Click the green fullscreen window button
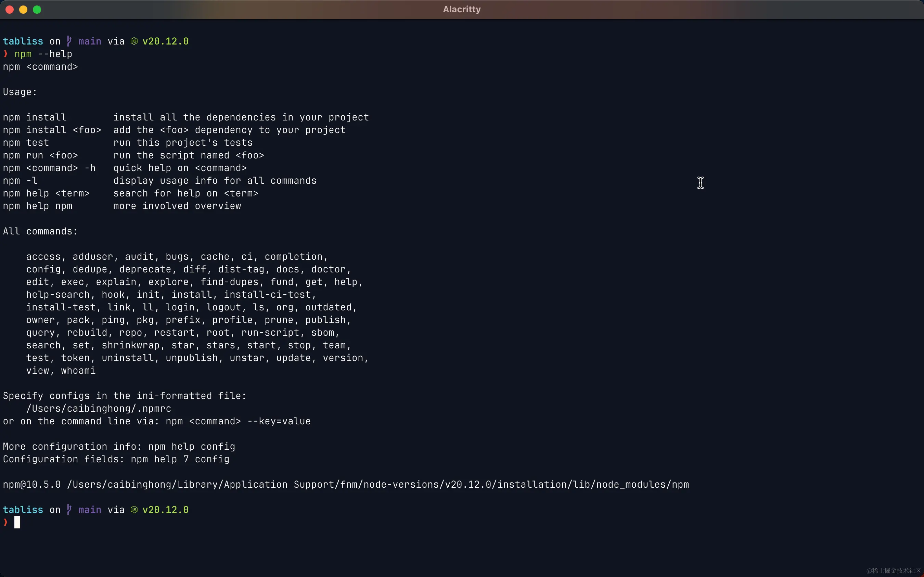The width and height of the screenshot is (924, 577). pos(37,10)
